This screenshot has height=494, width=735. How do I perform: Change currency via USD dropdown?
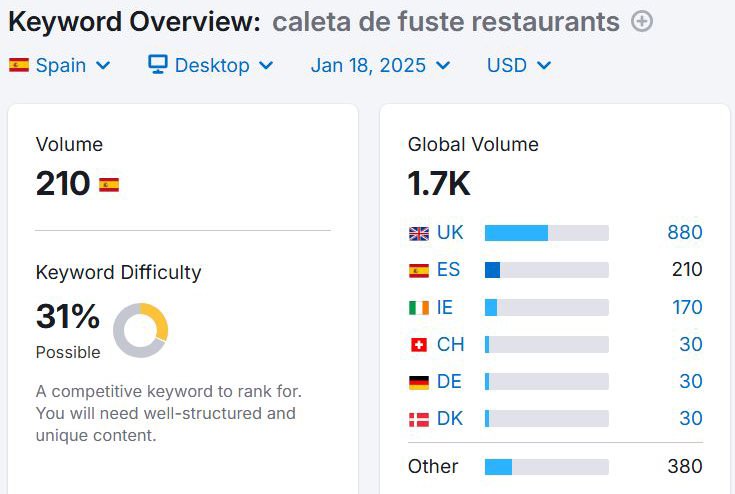pos(519,65)
